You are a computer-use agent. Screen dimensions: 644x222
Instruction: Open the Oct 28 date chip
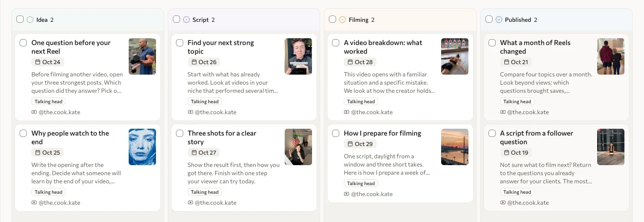pos(360,62)
